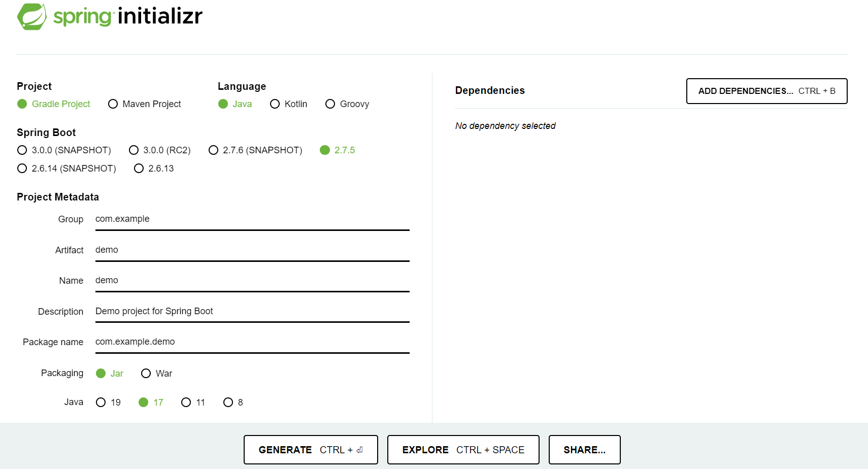Click the Project Metadata heading
This screenshot has width=868, height=469.
point(58,197)
